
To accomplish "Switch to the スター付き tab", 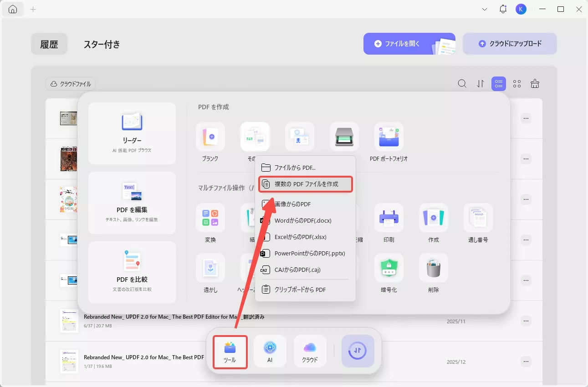I will pyautogui.click(x=102, y=44).
